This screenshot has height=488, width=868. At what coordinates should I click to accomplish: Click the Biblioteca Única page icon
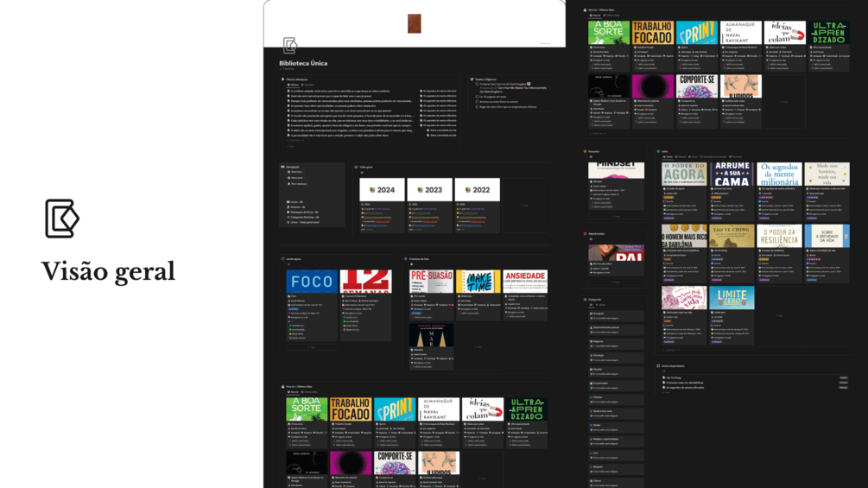(290, 46)
